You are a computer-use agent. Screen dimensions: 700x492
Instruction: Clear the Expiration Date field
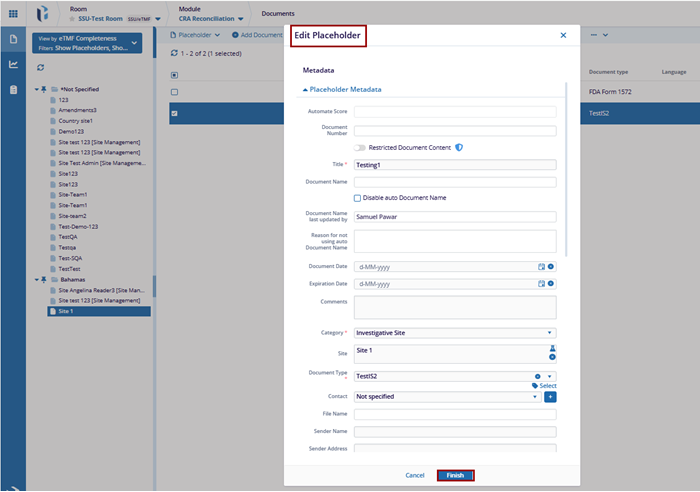click(551, 284)
